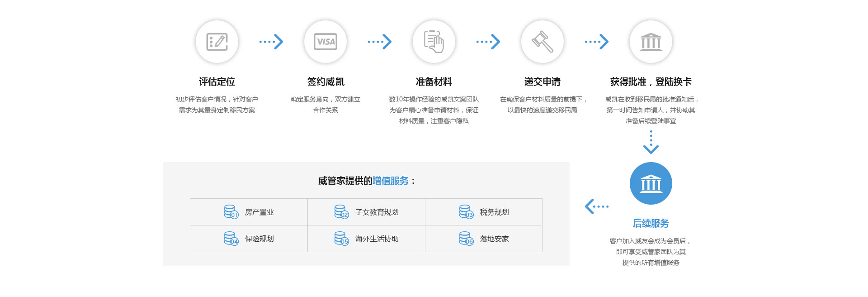This screenshot has height=297, width=868.
Task: Click the 04 database icon beside 保险规划
Action: [x=231, y=239]
